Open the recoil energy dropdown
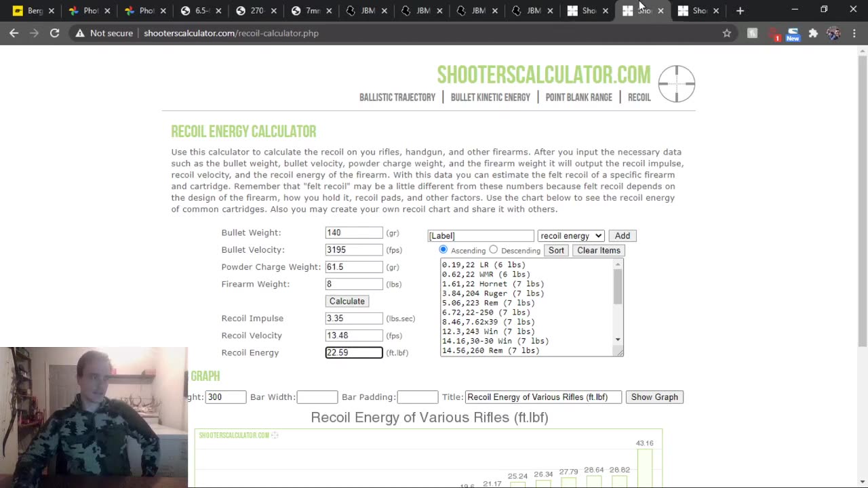Screen dimensions: 868x488 pos(570,236)
